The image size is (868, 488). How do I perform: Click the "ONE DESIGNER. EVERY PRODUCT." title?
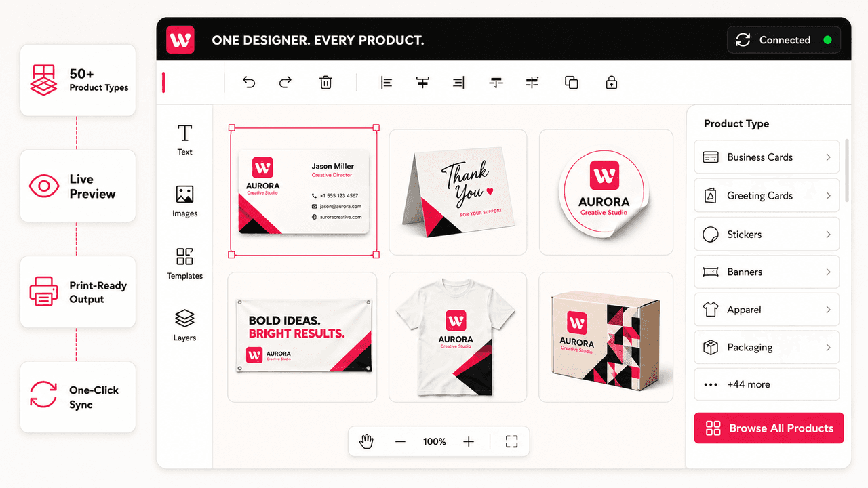318,40
